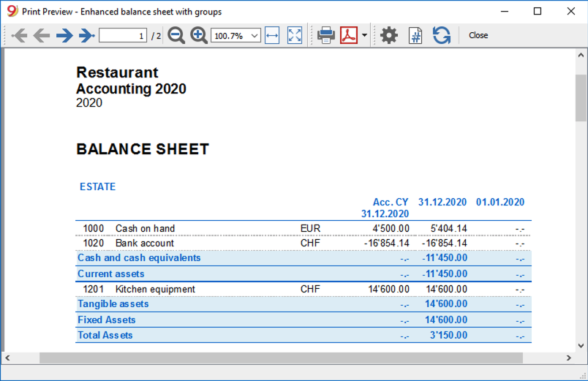Viewport: 588px width, 381px height.
Task: Click the 'Kitchen equipment' row label
Action: tap(155, 289)
